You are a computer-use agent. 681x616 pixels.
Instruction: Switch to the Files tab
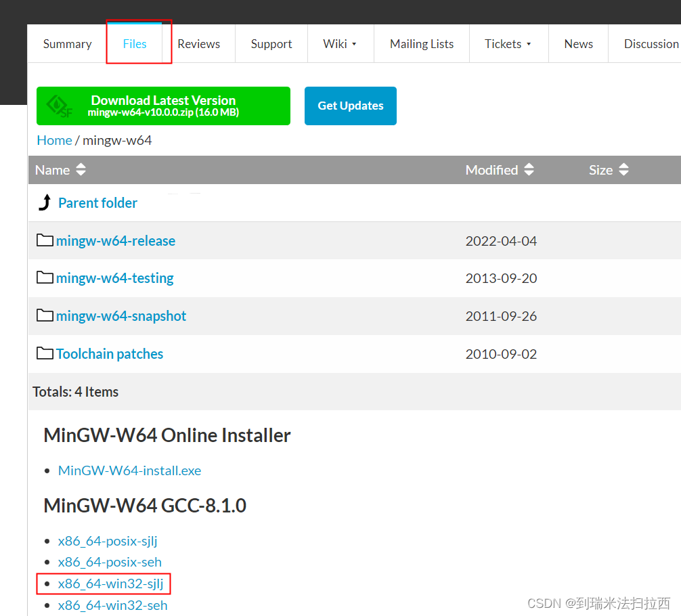(x=135, y=44)
